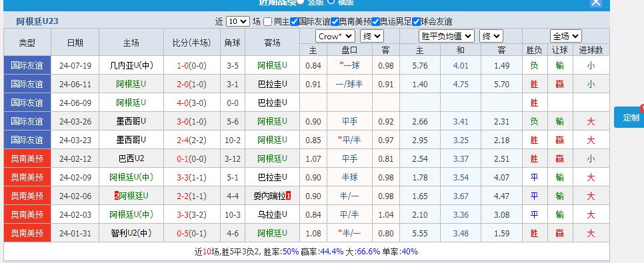Click 墨西哥U home team on 24-03-26
This screenshot has height=263, width=644.
point(131,121)
